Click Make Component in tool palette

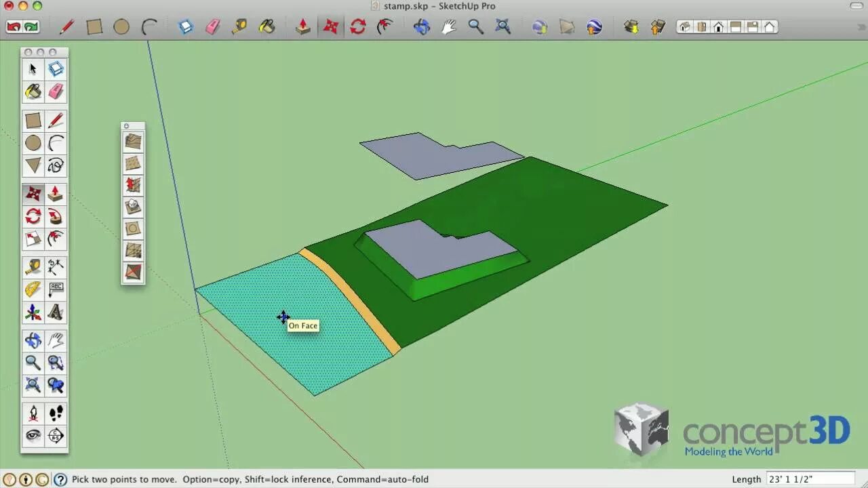pyautogui.click(x=56, y=69)
